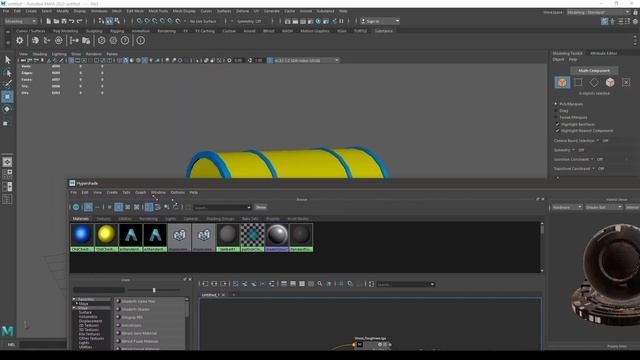640x360 pixels.
Task: Click the circled S Substance shelf icon
Action: tap(102, 40)
